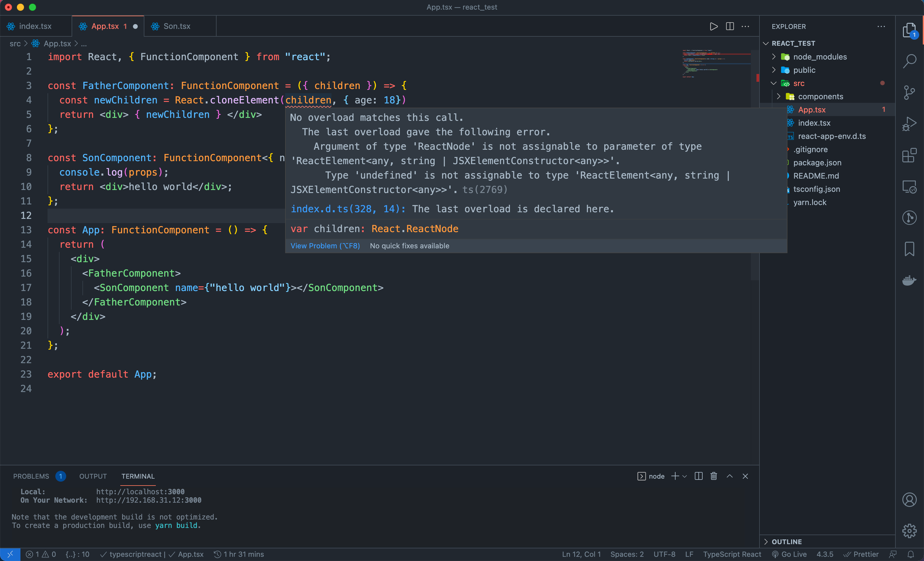Open the Source Control view

tap(909, 93)
